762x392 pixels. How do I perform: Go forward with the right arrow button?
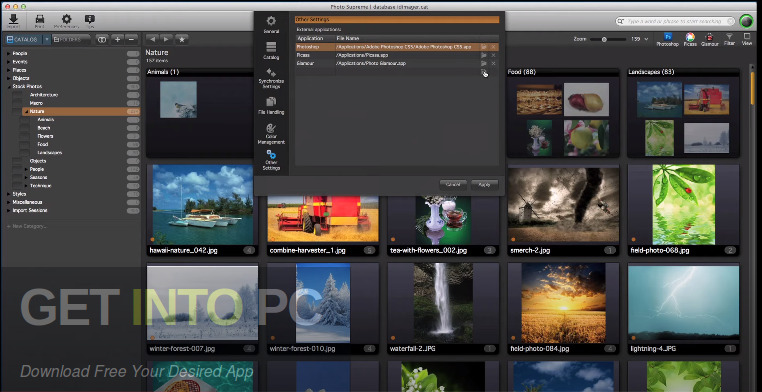(167, 39)
